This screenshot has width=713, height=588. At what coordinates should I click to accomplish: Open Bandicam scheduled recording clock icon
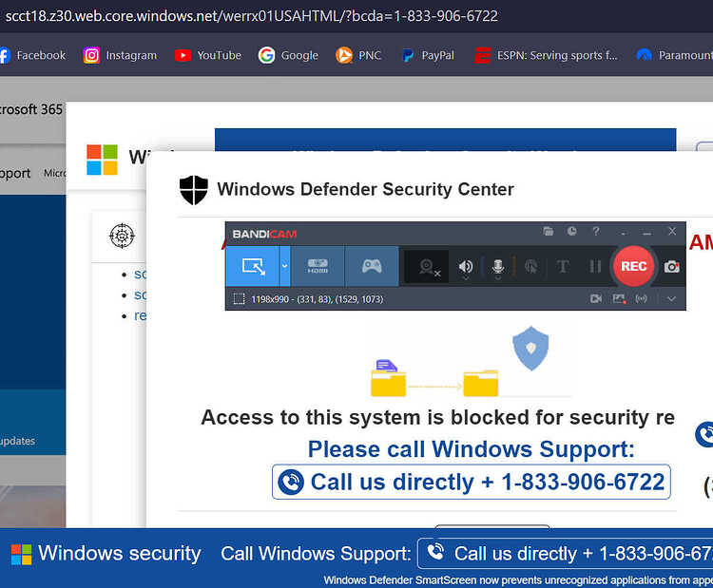(572, 231)
